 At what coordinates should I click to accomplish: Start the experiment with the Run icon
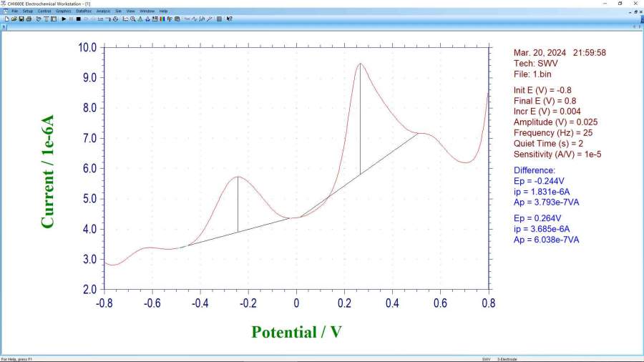click(x=64, y=19)
